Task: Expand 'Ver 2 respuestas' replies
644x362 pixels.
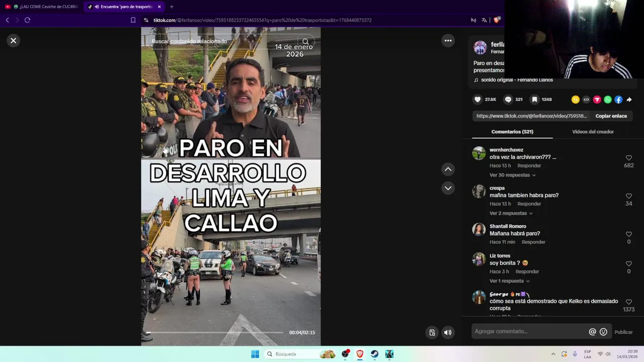Action: click(x=511, y=213)
